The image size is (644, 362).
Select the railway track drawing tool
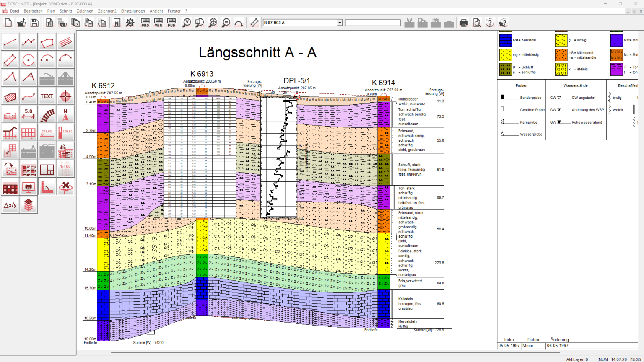[x=47, y=114]
